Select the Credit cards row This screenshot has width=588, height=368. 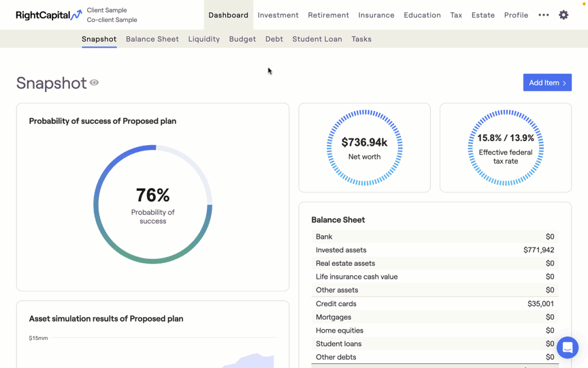(435, 304)
